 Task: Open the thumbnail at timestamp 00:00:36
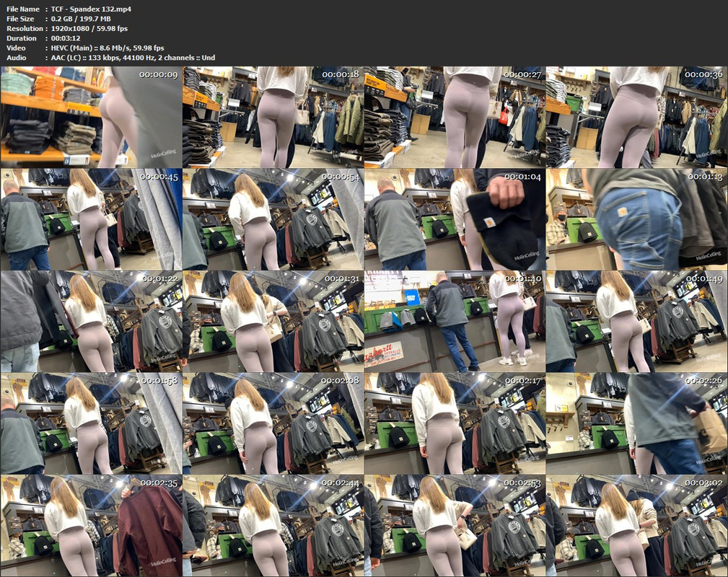[x=636, y=117]
